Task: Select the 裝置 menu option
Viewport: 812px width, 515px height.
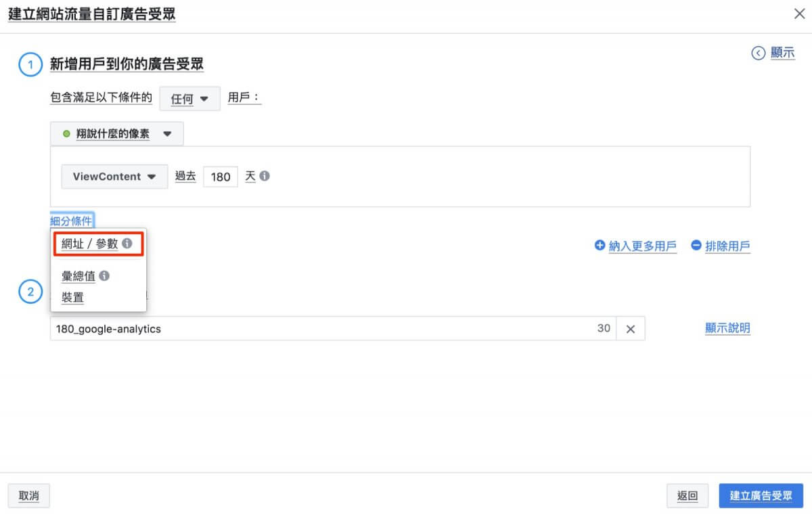Action: pos(72,297)
